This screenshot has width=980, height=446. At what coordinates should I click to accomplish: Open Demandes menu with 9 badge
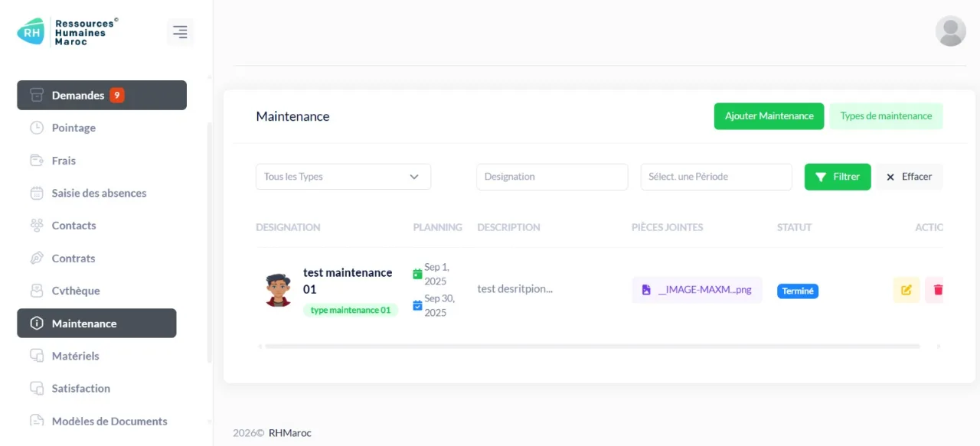[x=102, y=96]
